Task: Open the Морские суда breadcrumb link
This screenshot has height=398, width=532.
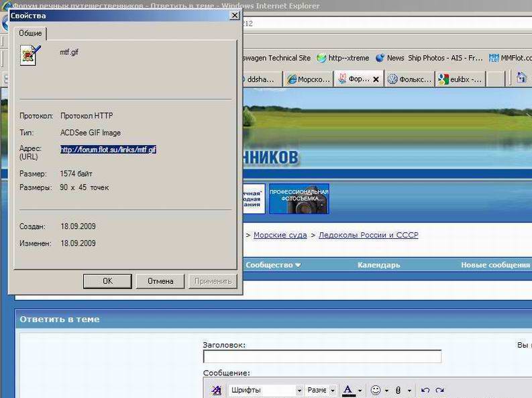Action: click(x=280, y=235)
